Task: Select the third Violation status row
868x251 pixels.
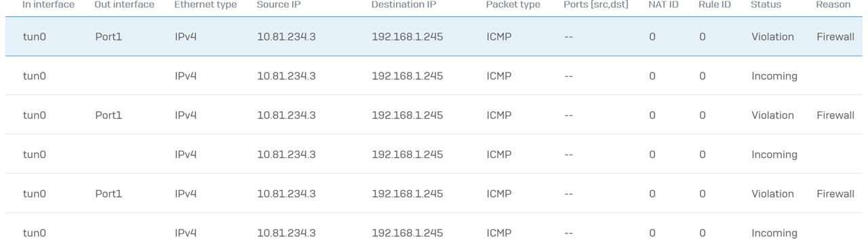Action: [x=434, y=194]
